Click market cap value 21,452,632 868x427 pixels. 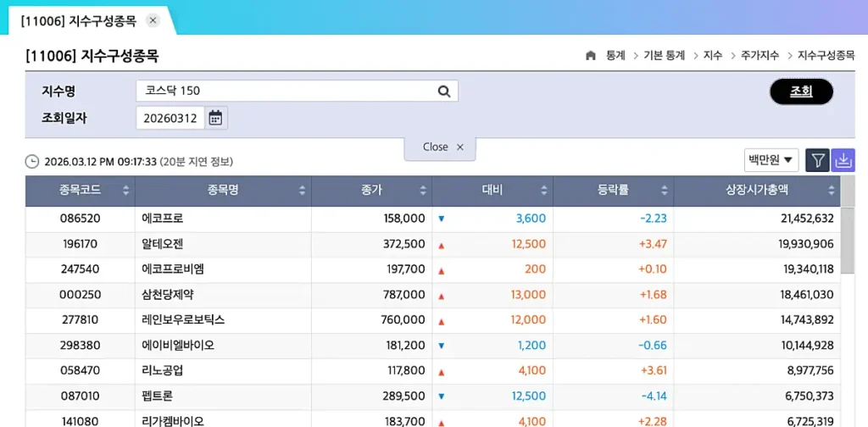(807, 219)
